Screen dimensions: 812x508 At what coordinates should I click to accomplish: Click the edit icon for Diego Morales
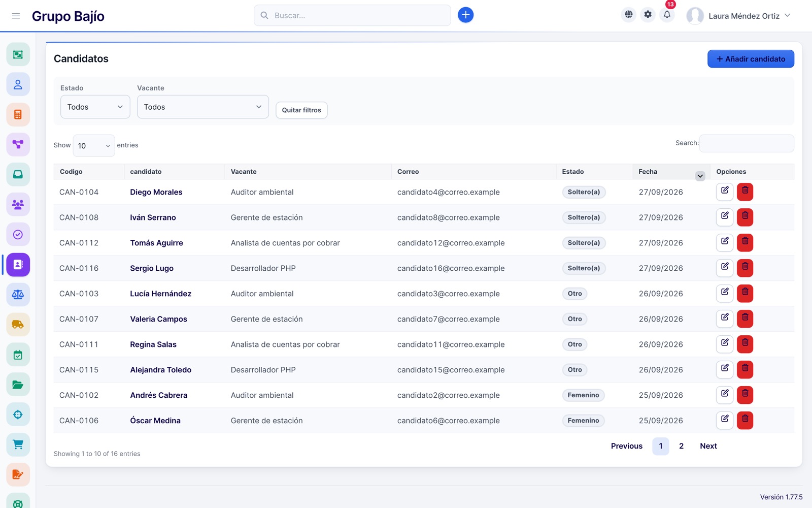click(725, 192)
